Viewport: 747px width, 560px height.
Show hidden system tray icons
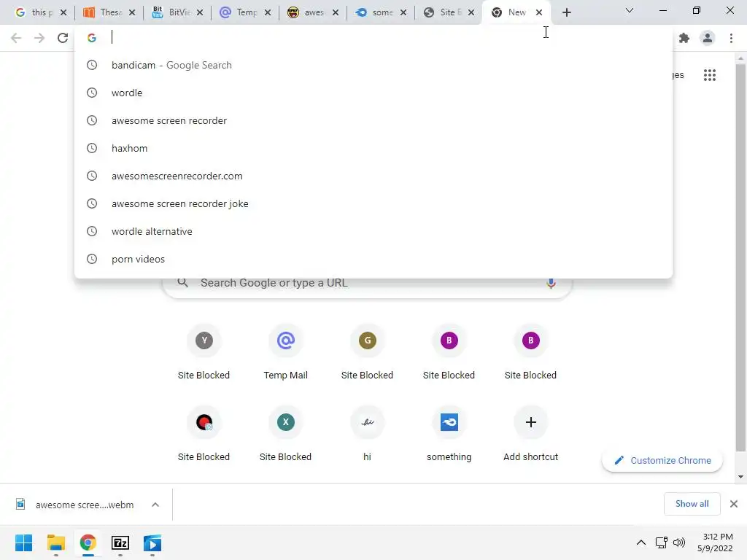point(641,542)
